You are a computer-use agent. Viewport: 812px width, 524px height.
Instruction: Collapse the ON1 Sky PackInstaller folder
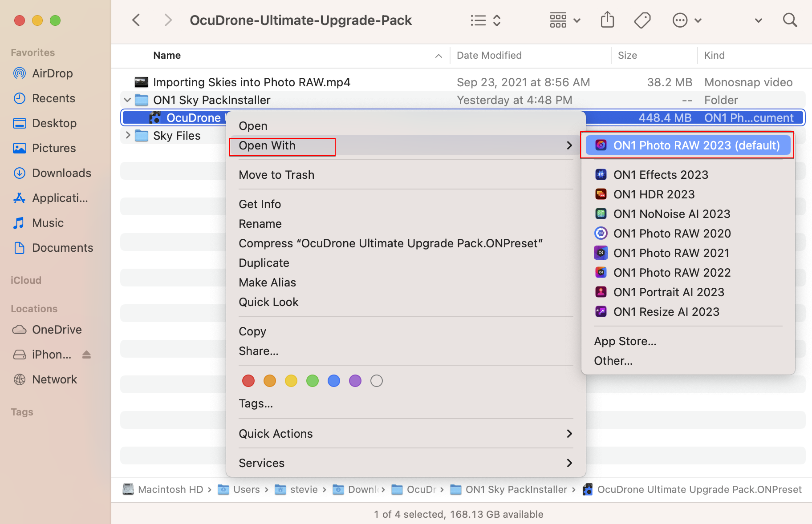click(127, 100)
